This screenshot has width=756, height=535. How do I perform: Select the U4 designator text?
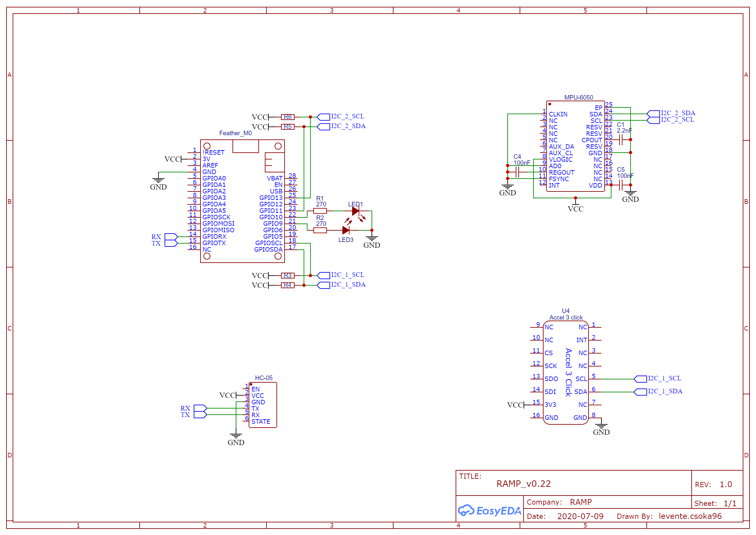point(566,311)
